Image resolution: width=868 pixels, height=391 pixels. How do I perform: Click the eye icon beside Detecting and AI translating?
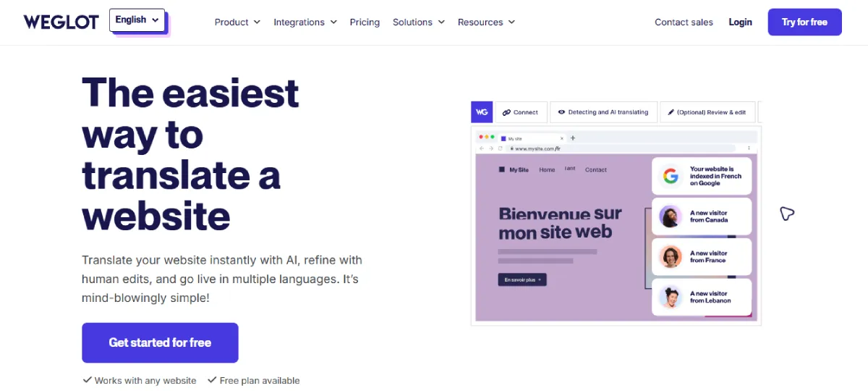coord(561,112)
